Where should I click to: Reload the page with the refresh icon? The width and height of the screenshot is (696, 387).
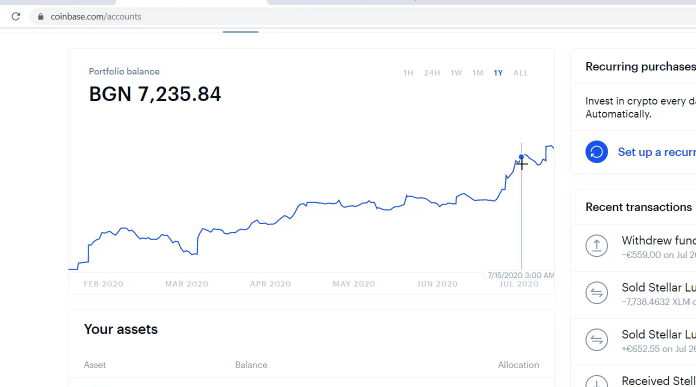16,16
